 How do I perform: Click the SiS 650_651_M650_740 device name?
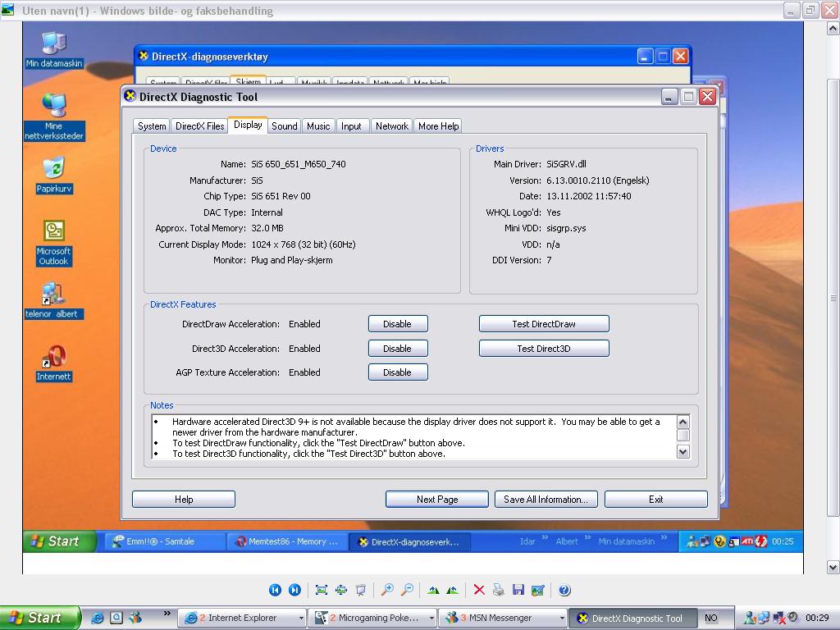pos(299,164)
